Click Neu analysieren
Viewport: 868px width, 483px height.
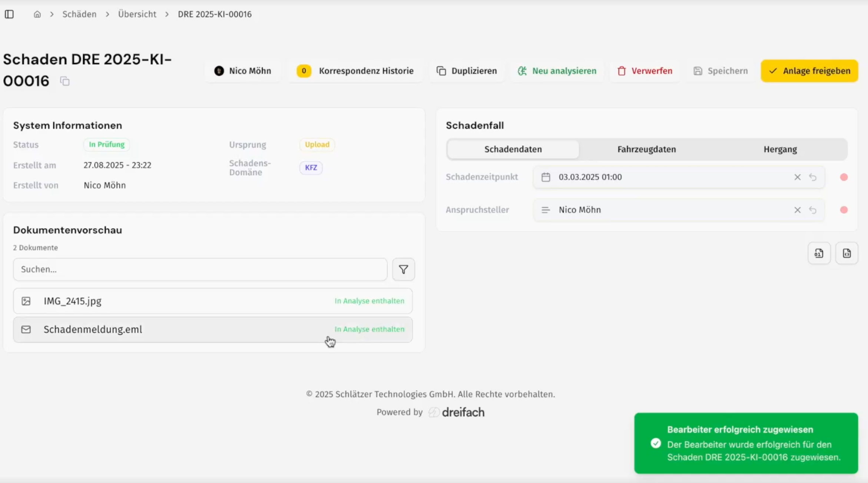(x=557, y=71)
